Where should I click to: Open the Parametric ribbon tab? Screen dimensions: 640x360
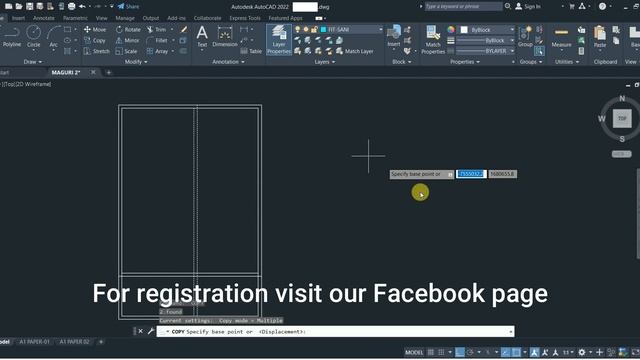pyautogui.click(x=75, y=18)
